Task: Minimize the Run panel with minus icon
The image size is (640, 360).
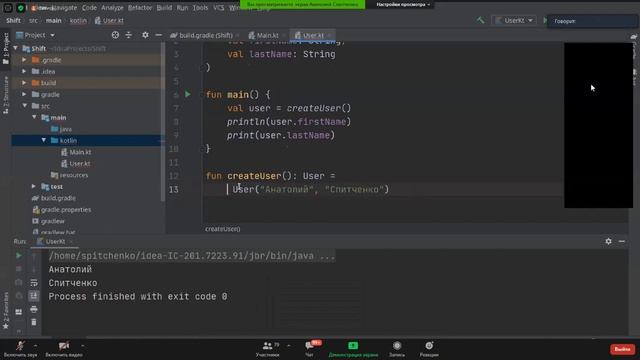Action: click(622, 241)
